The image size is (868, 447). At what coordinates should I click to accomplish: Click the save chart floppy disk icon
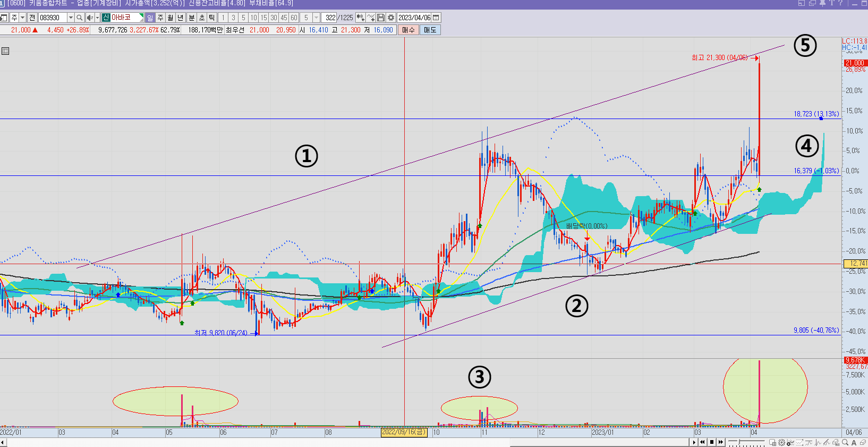(x=381, y=18)
